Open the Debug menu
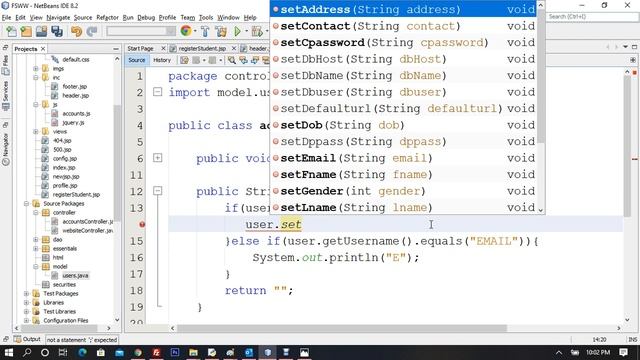 click(x=146, y=18)
